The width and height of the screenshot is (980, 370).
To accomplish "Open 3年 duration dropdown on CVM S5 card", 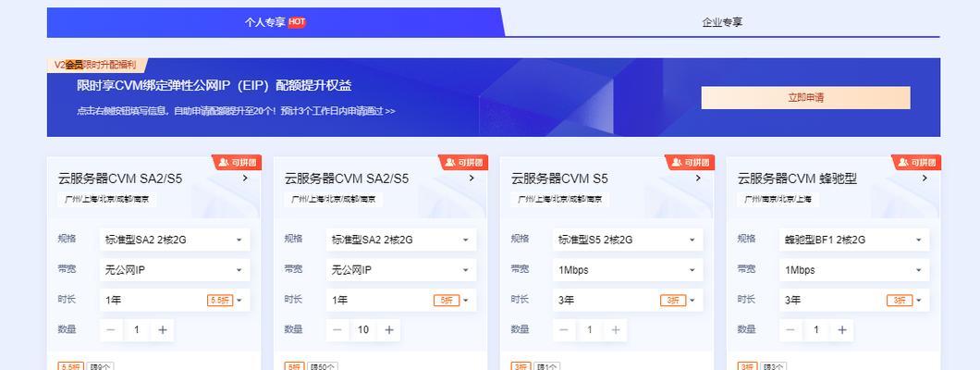I will click(x=628, y=300).
